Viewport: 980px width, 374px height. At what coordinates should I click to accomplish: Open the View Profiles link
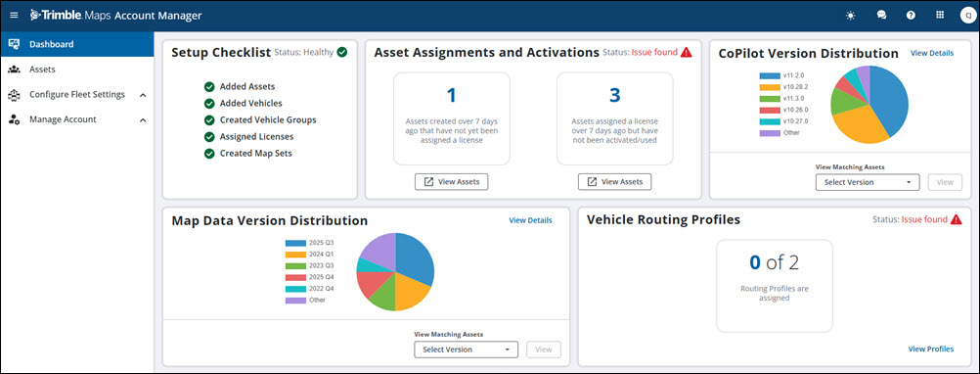(931, 349)
